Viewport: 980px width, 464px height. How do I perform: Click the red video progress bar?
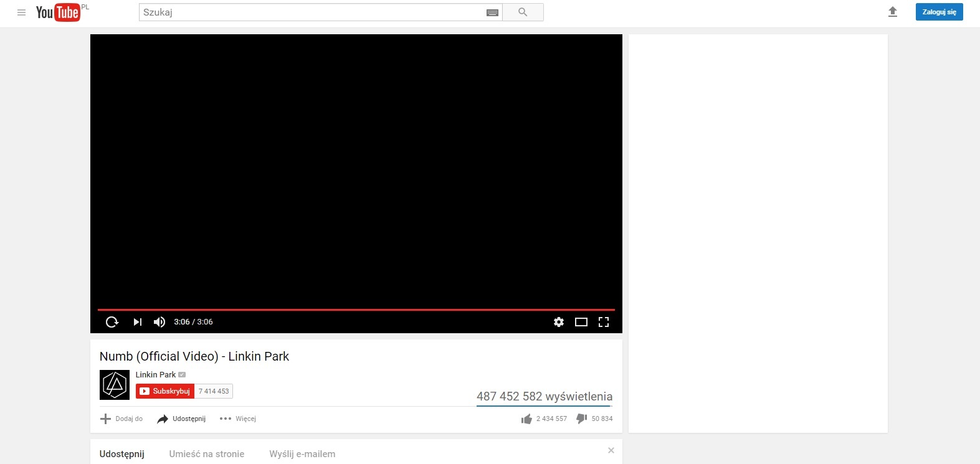point(356,310)
